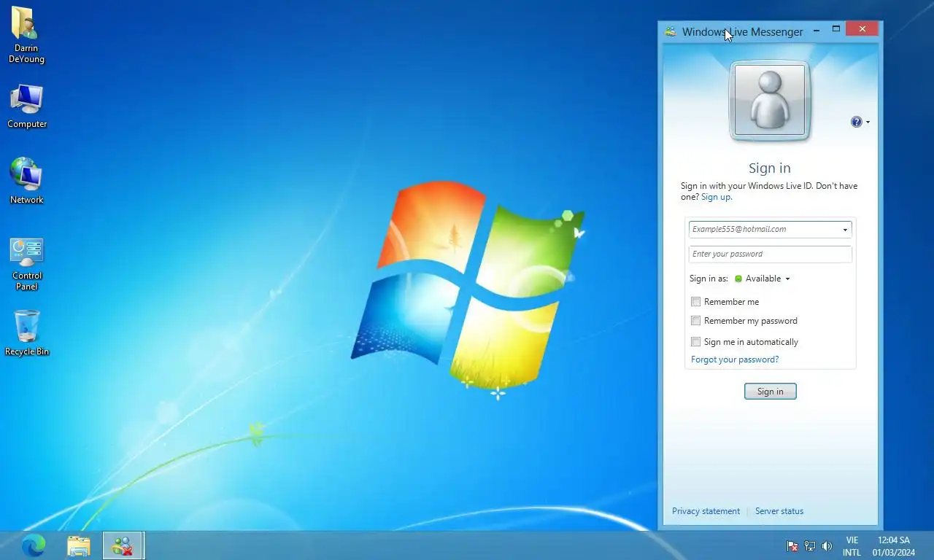Check Sign me in automatically
Image resolution: width=934 pixels, height=560 pixels.
click(x=696, y=342)
